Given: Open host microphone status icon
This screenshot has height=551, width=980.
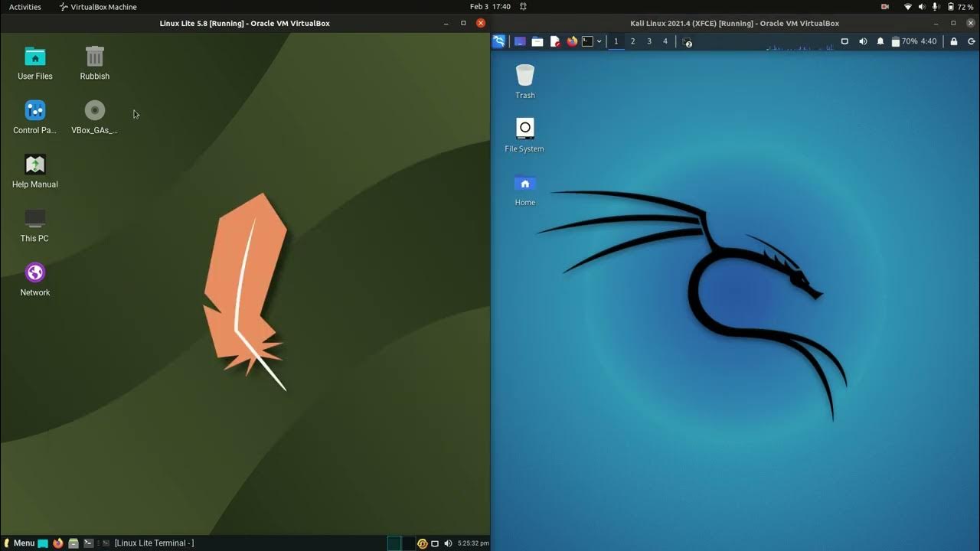Looking at the screenshot, I should 935,7.
